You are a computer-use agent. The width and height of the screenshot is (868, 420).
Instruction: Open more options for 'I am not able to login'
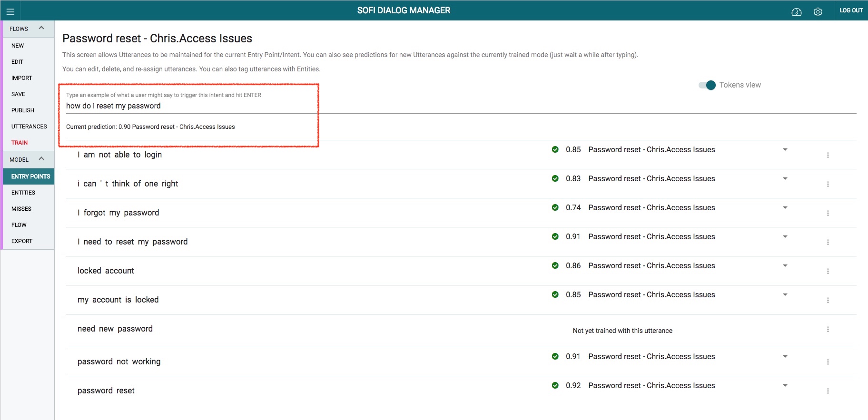[x=828, y=155]
